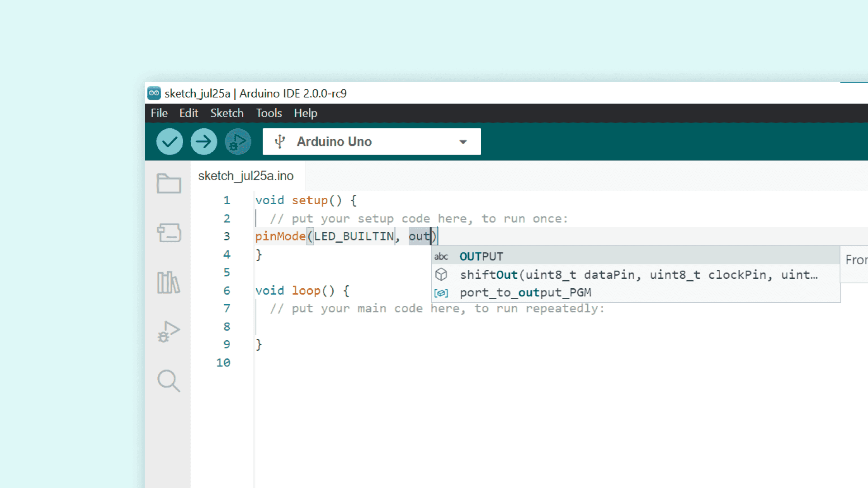Open the Debug panel in sidebar
This screenshot has height=488, width=868.
(x=169, y=332)
